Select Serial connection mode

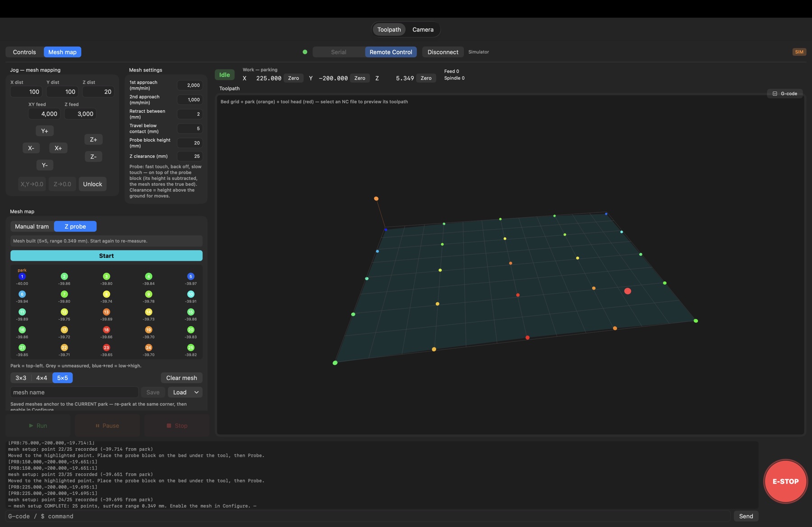[339, 52]
